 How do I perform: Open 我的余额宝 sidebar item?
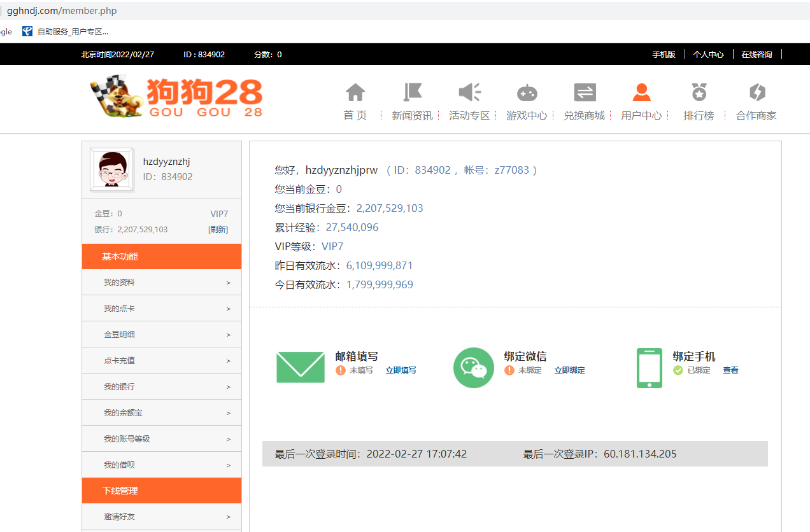coord(162,412)
